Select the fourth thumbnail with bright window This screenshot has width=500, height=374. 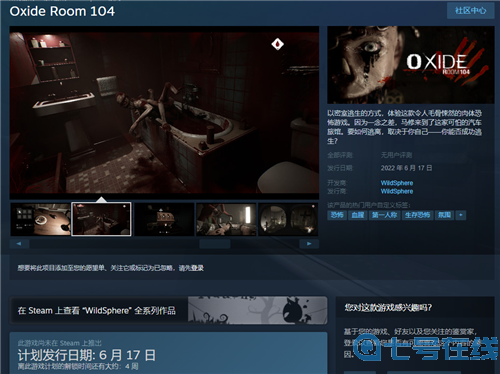point(226,219)
